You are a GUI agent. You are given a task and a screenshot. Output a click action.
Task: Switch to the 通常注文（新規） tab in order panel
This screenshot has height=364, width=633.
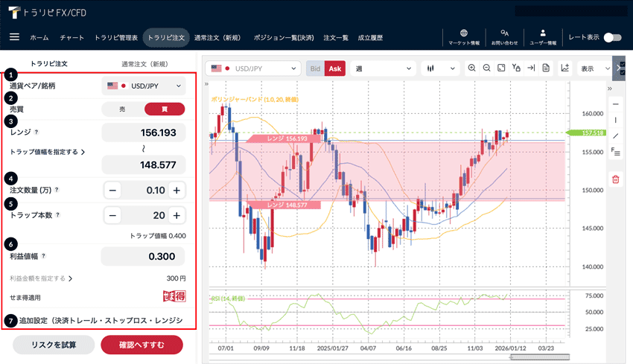tap(147, 63)
